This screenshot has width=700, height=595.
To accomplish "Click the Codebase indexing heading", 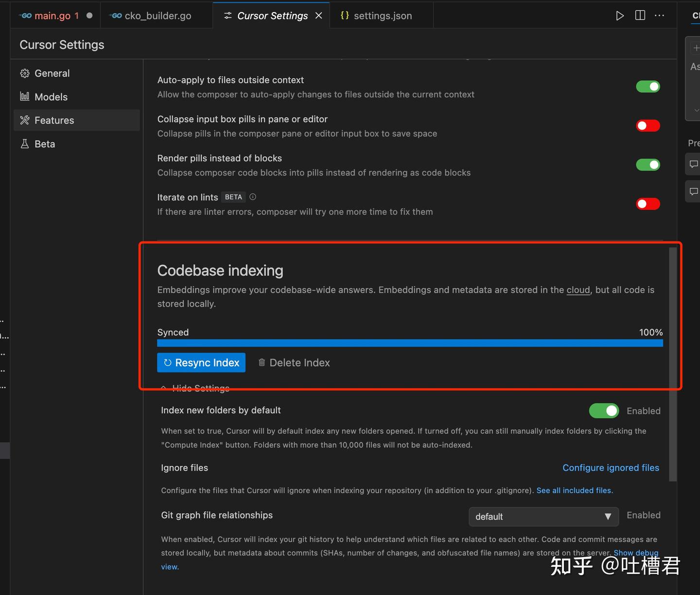I will (x=220, y=270).
